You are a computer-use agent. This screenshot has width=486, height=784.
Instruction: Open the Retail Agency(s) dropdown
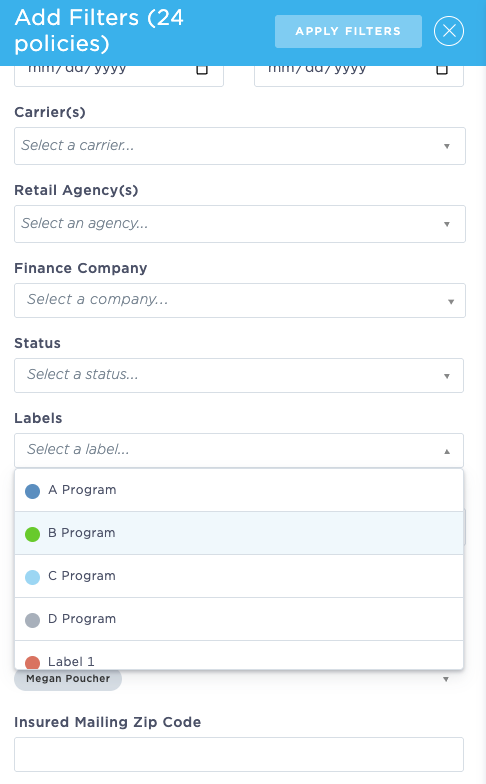(x=240, y=224)
